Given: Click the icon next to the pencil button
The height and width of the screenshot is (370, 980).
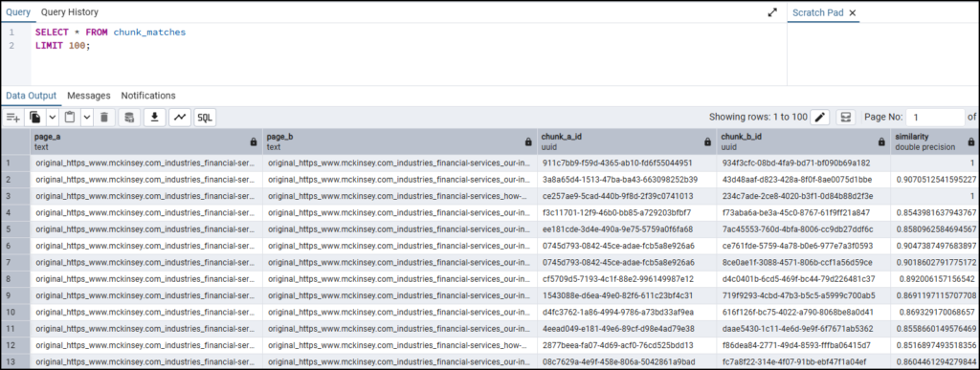Looking at the screenshot, I should coord(846,118).
